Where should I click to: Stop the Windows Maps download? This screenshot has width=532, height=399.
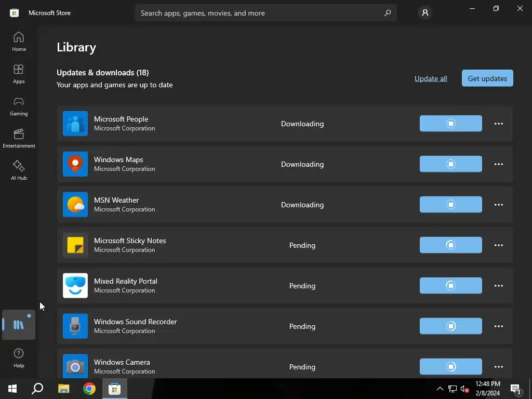click(450, 164)
